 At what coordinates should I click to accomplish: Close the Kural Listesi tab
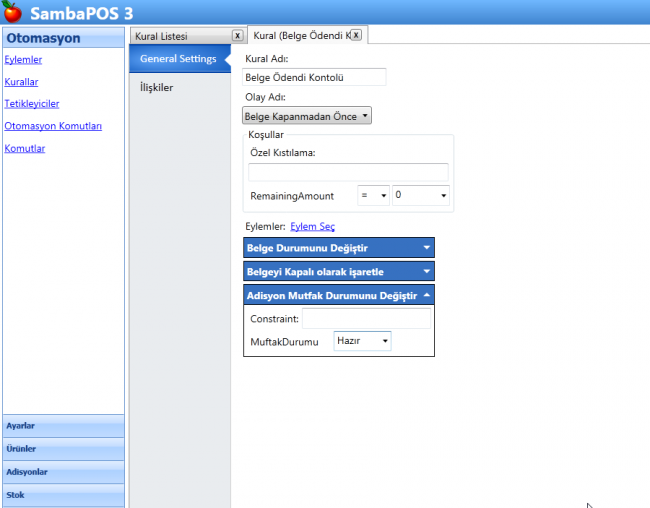click(237, 35)
